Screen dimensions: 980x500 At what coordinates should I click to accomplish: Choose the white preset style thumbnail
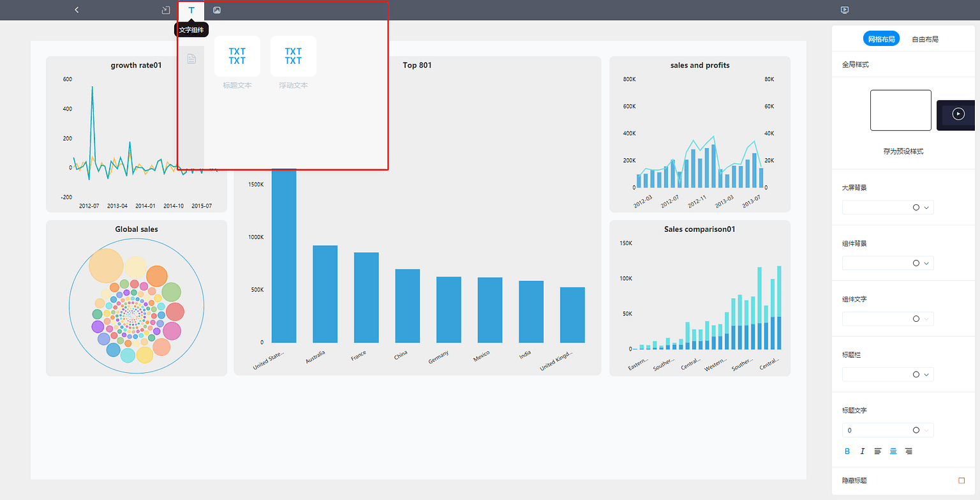(901, 110)
